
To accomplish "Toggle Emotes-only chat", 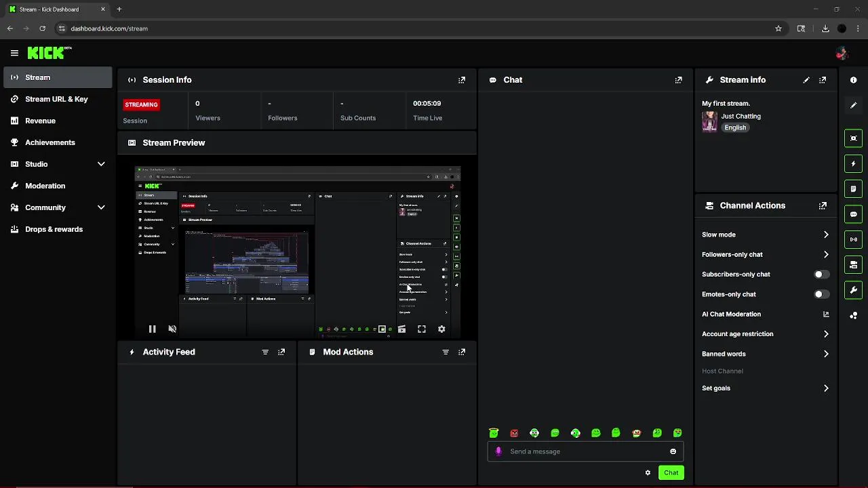I will 821,294.
